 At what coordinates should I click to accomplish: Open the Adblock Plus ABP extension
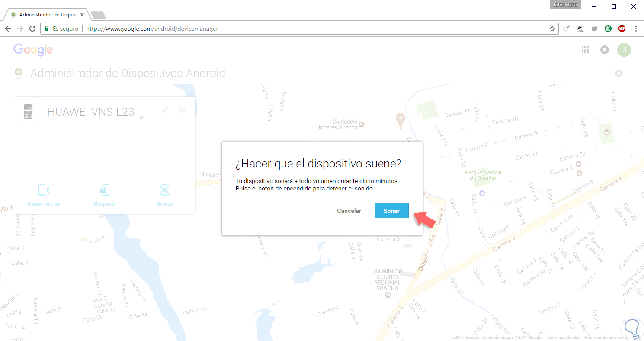click(x=622, y=29)
